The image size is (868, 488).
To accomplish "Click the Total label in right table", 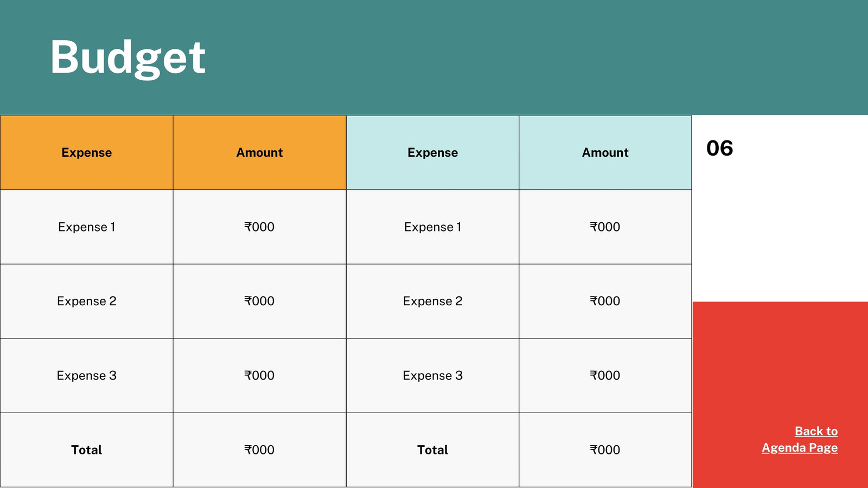I will pos(433,450).
